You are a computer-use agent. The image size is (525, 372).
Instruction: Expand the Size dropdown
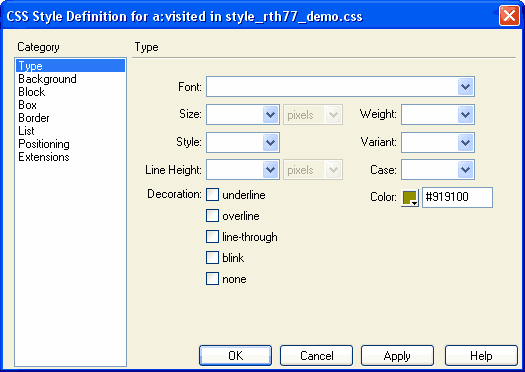(x=270, y=115)
